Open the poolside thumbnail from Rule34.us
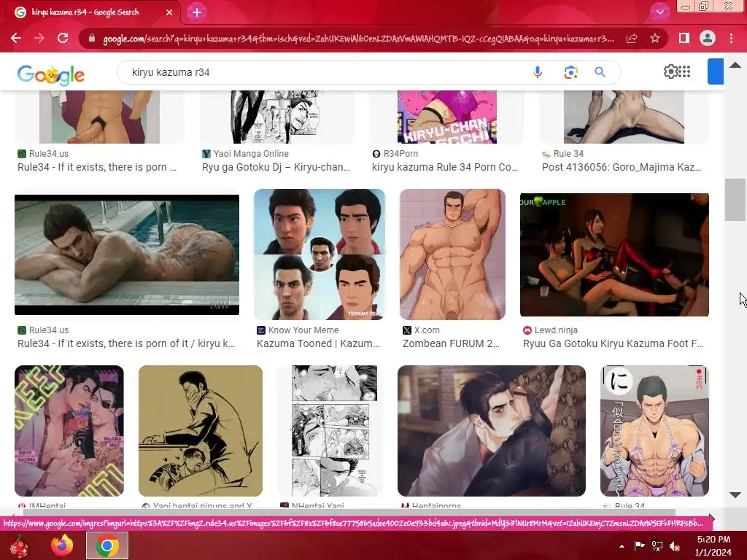The image size is (747, 560). tap(127, 254)
